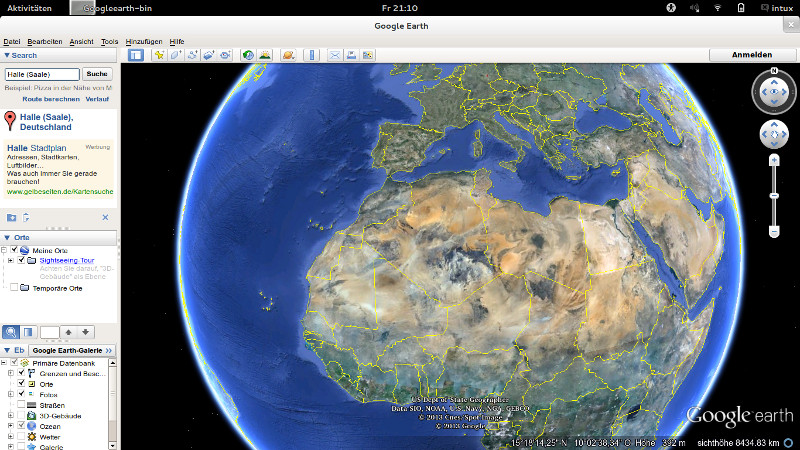800x450 pixels.
Task: Open the Verlauf link
Action: click(x=97, y=99)
